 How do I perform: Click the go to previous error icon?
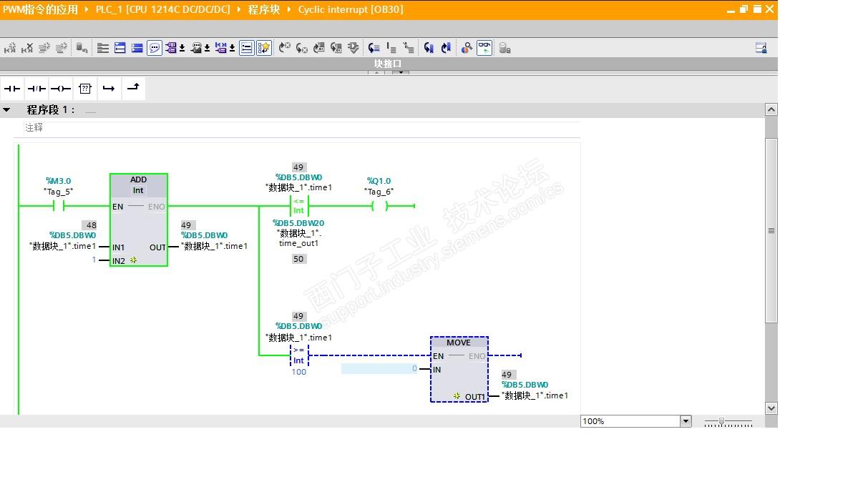pyautogui.click(x=302, y=48)
